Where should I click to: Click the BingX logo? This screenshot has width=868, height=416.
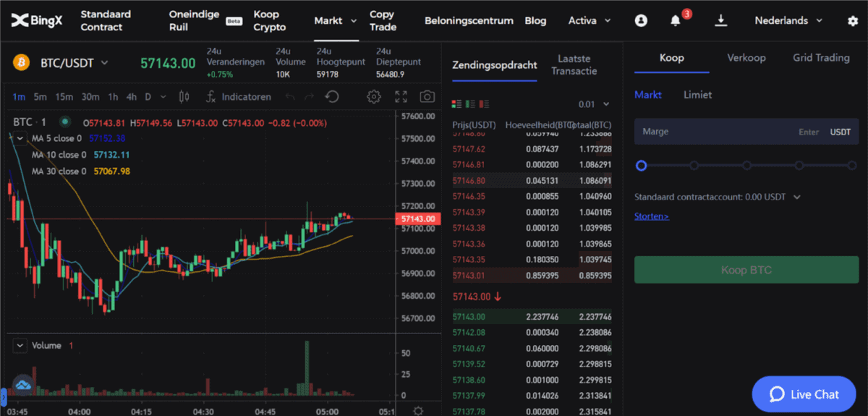click(x=37, y=21)
